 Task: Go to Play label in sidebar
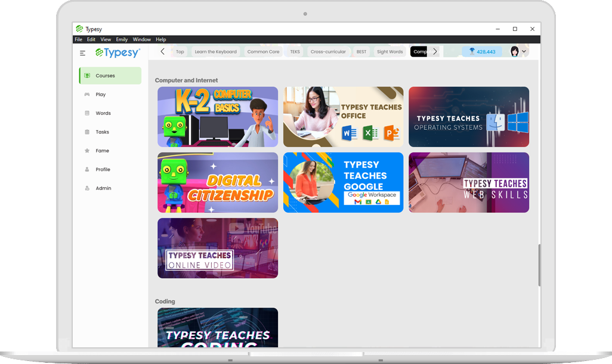[101, 94]
